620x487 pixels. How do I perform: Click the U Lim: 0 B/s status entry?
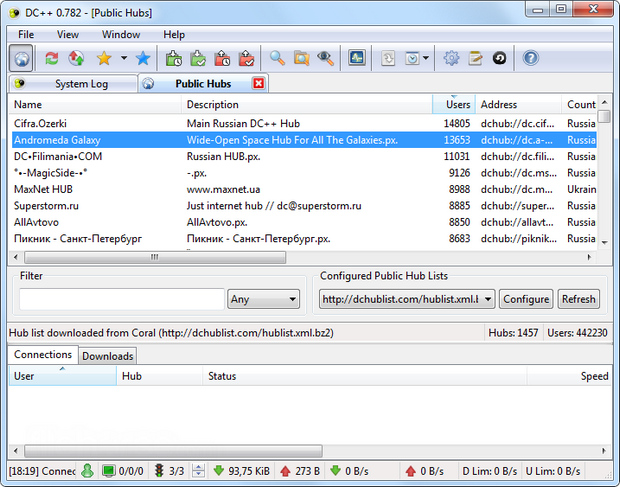point(553,471)
